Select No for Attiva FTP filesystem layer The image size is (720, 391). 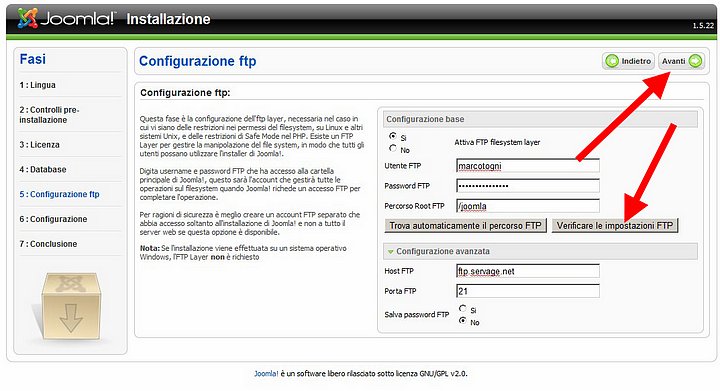pyautogui.click(x=393, y=148)
